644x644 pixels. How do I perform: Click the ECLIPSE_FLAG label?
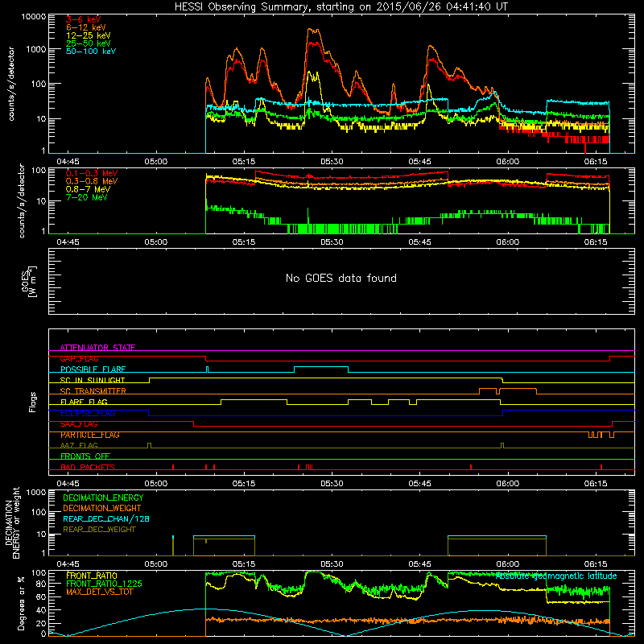click(x=88, y=413)
